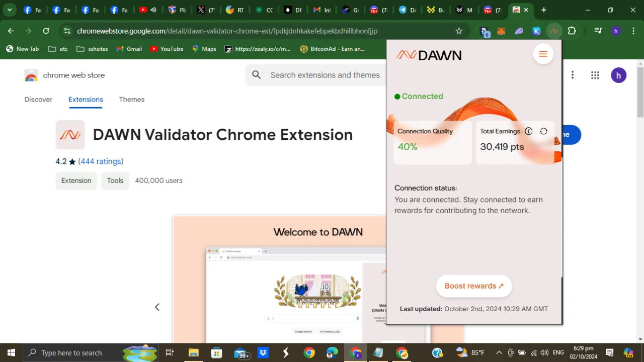Open the DAWN popup hamburger menu
The image size is (644, 362).
pyautogui.click(x=543, y=54)
